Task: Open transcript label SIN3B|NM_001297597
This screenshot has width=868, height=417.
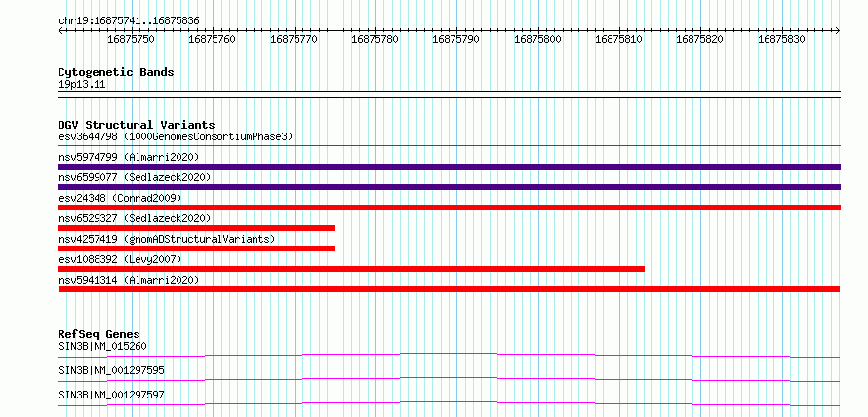Action: [111, 395]
